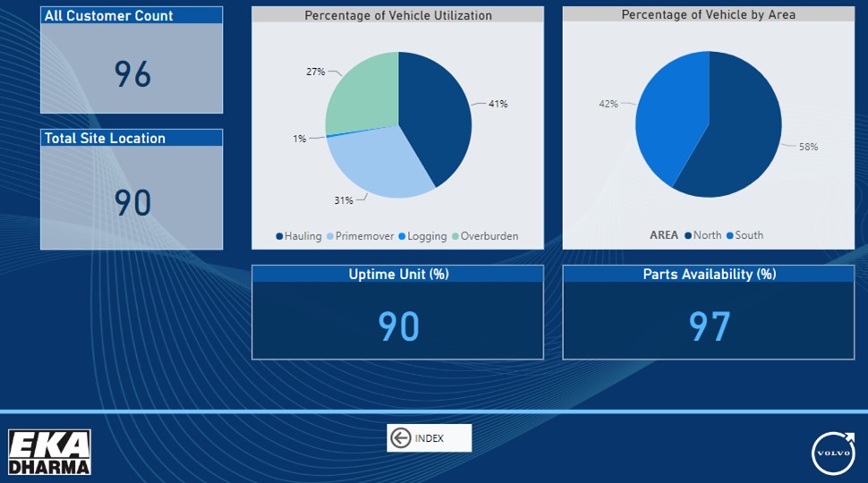
Task: Click the AREA legend title
Action: click(664, 235)
